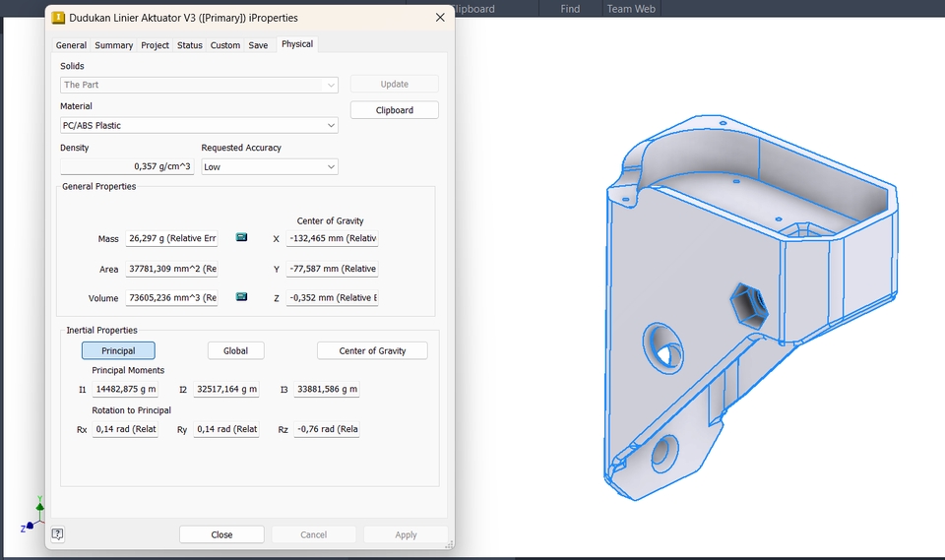Click the hexagonal nut pocket on the 3D part

(749, 305)
